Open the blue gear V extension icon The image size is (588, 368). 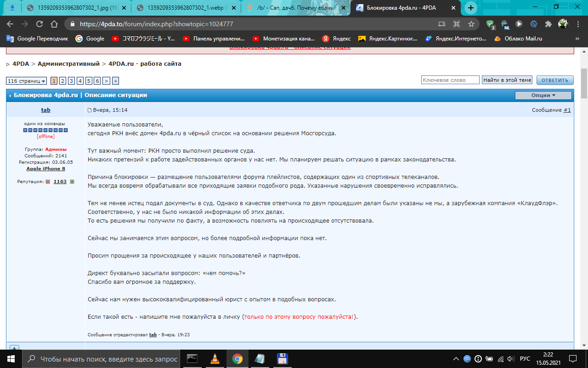pyautogui.click(x=534, y=24)
